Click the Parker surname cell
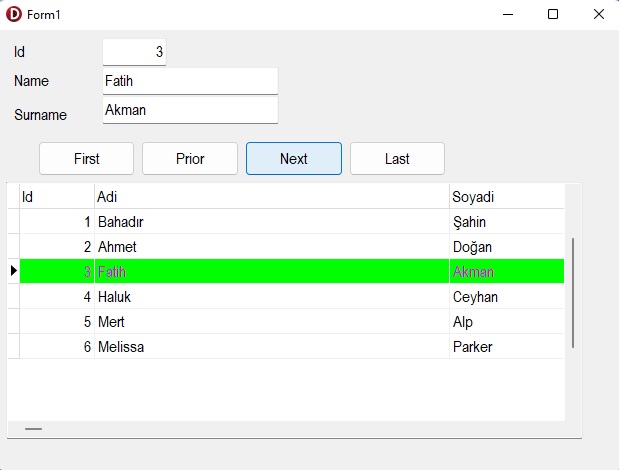 click(x=507, y=347)
